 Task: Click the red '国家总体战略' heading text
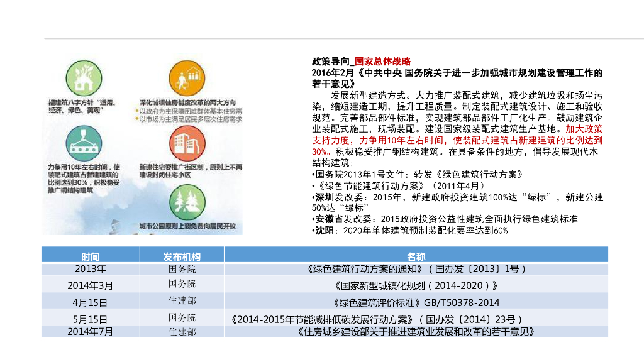[382, 62]
